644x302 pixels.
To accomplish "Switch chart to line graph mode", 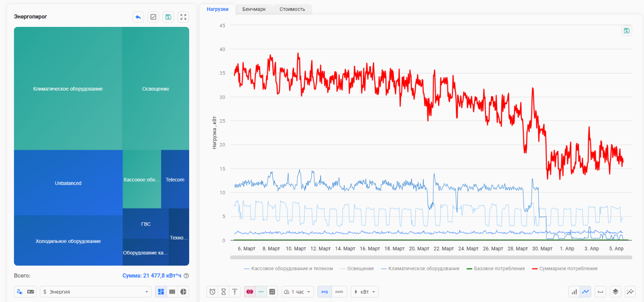I will [586, 292].
